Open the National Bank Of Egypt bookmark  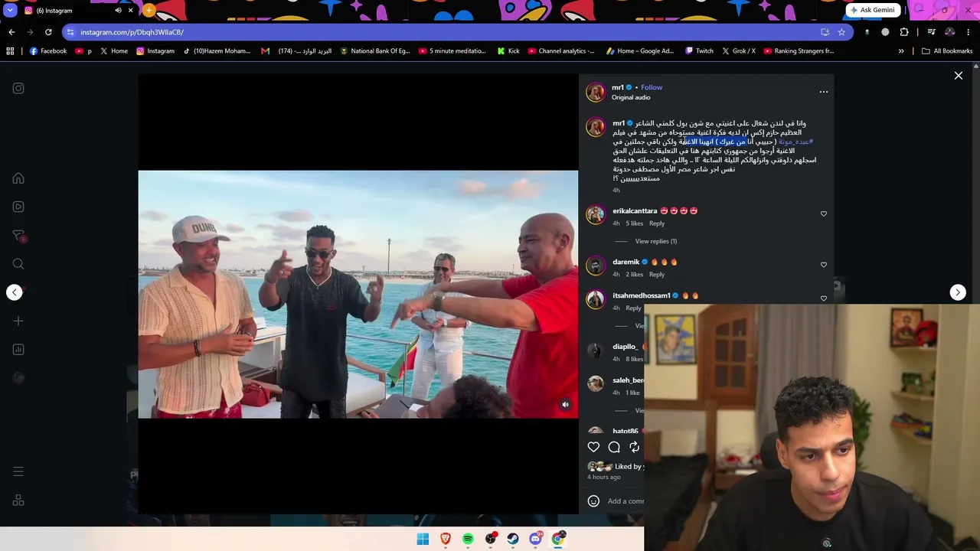click(375, 51)
